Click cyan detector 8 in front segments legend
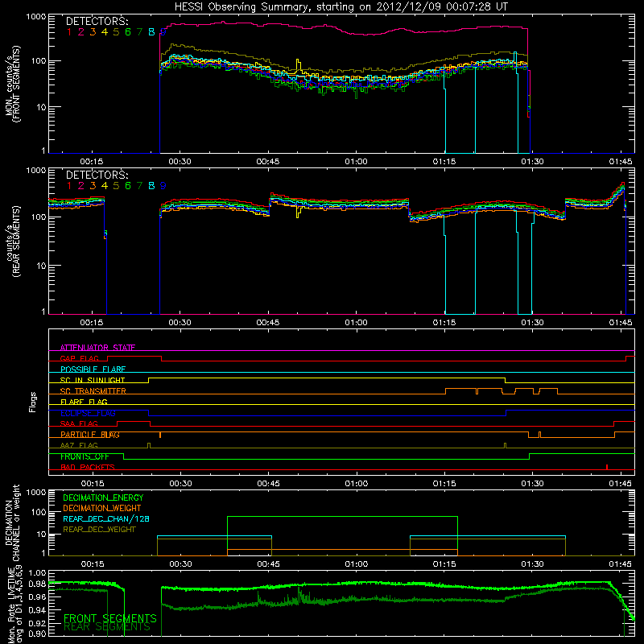Image resolution: width=644 pixels, height=644 pixels. [151, 32]
